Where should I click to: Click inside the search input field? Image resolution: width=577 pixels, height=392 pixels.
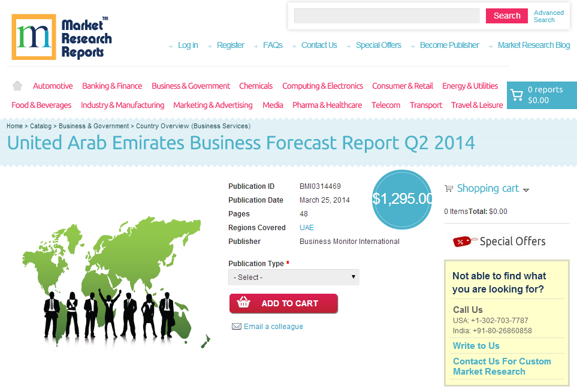click(386, 16)
